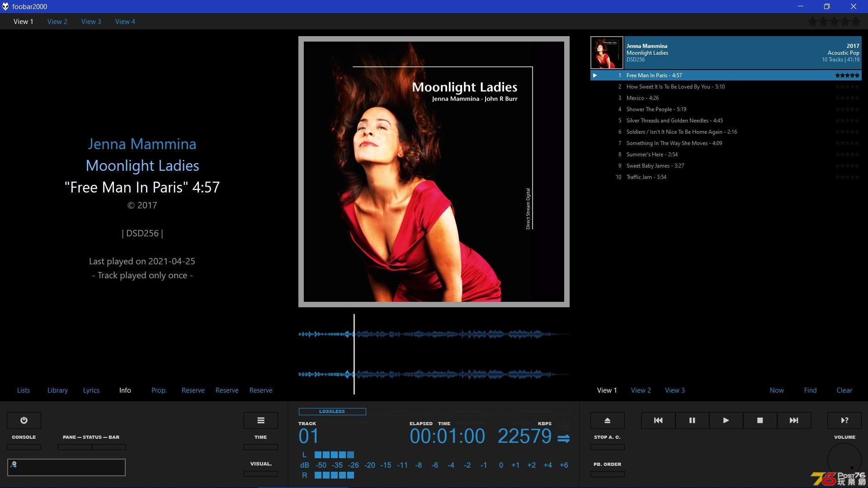Select track 'Something In The Way She Moves - 4:09'
The image size is (868, 488).
[726, 143]
